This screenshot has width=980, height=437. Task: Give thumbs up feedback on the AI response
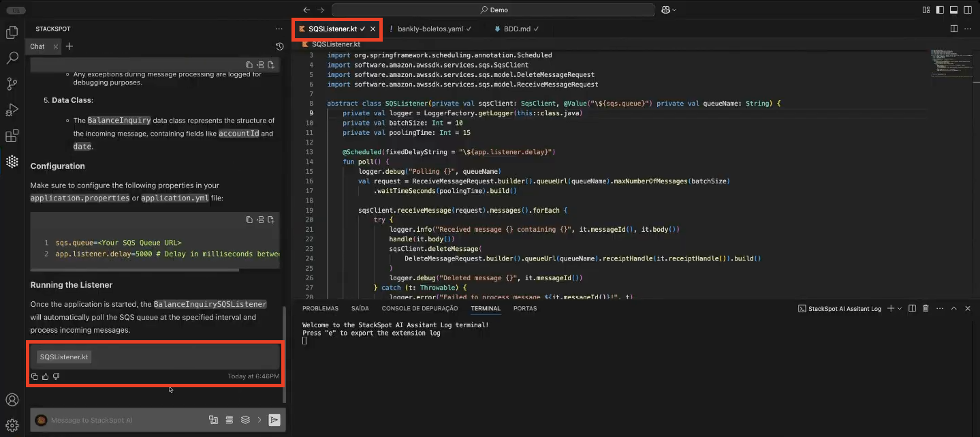45,376
